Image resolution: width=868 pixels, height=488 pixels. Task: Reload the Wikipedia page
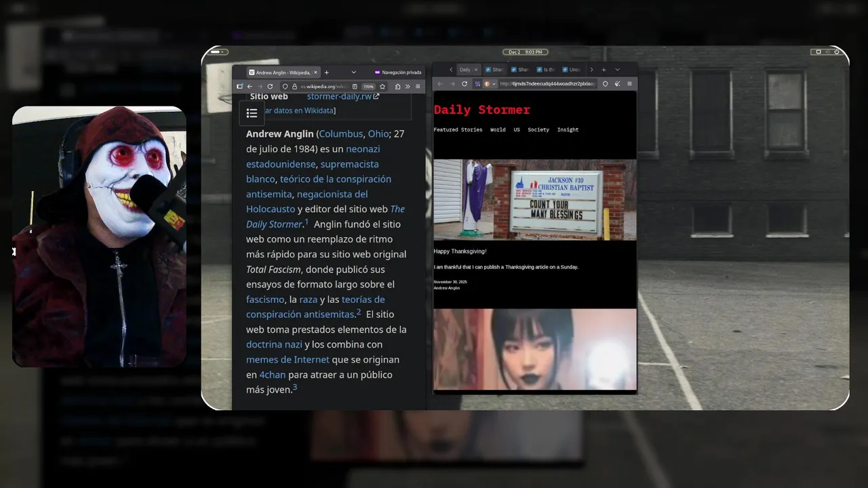pos(270,86)
